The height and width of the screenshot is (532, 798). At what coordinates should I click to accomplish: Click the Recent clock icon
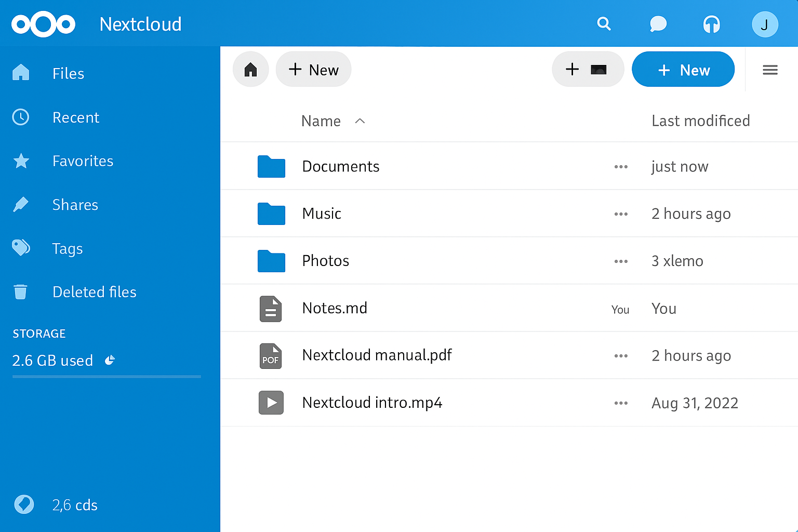pos(21,117)
